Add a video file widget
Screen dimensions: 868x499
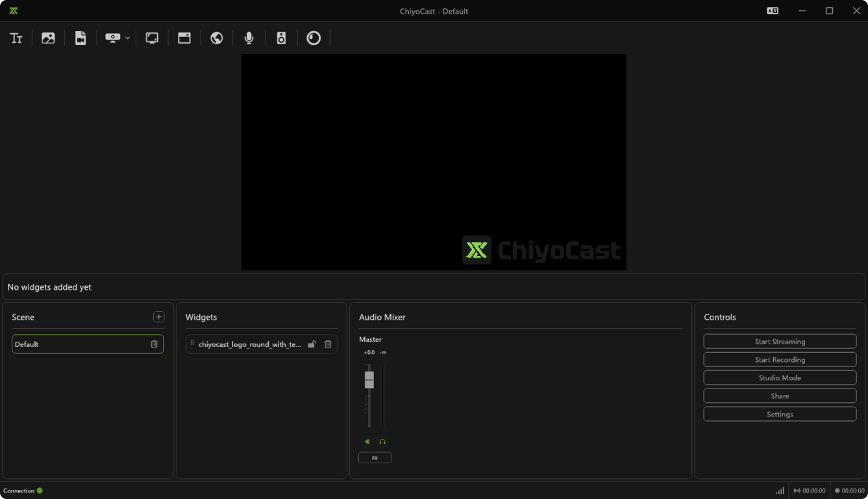(81, 38)
